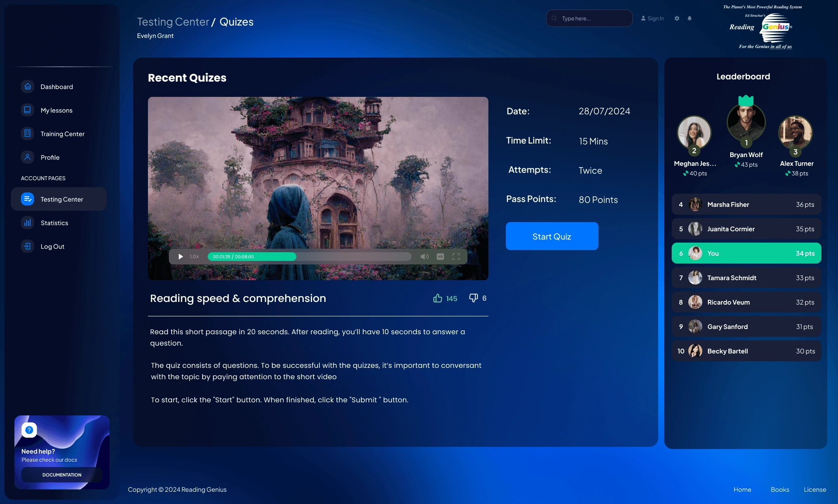Toggle HD video quality

(x=440, y=257)
